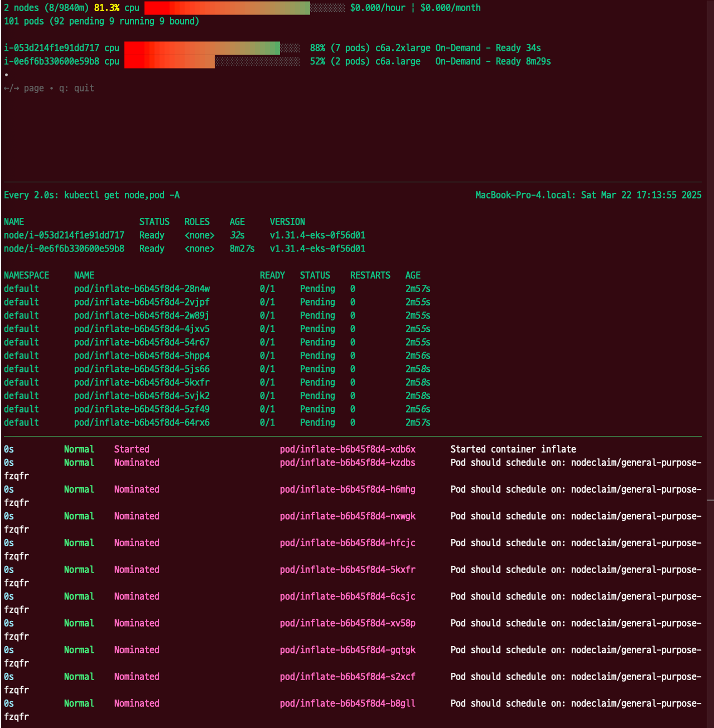This screenshot has height=728, width=714.
Task: Click pod/inflate-b6b45f8d4-4jxv5 row
Action: click(x=217, y=329)
